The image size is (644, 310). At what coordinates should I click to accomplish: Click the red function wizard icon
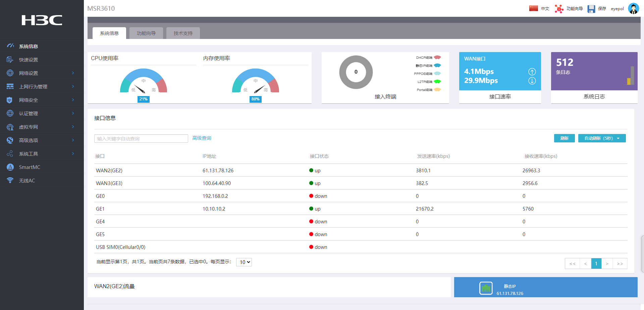[x=559, y=9]
